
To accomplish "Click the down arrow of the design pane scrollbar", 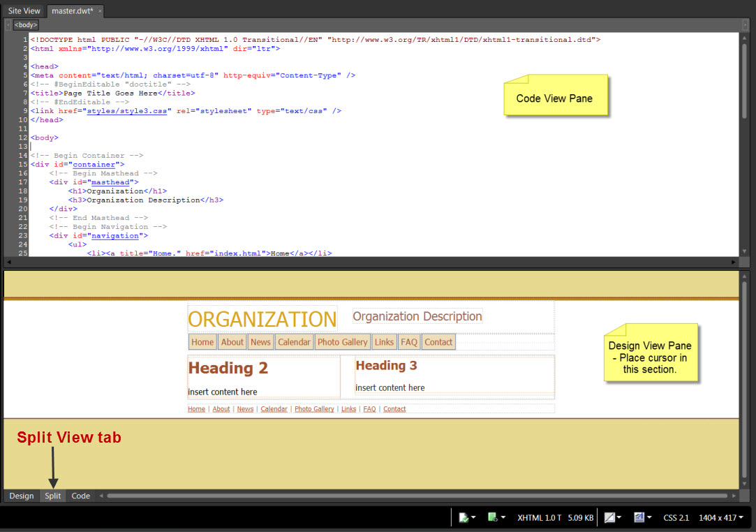I will click(744, 484).
